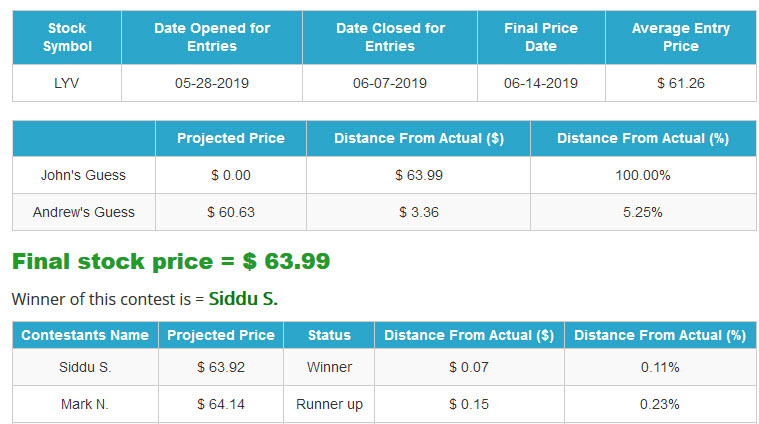
Task: Click Andrew's 5.25% distance cell
Action: 643,212
